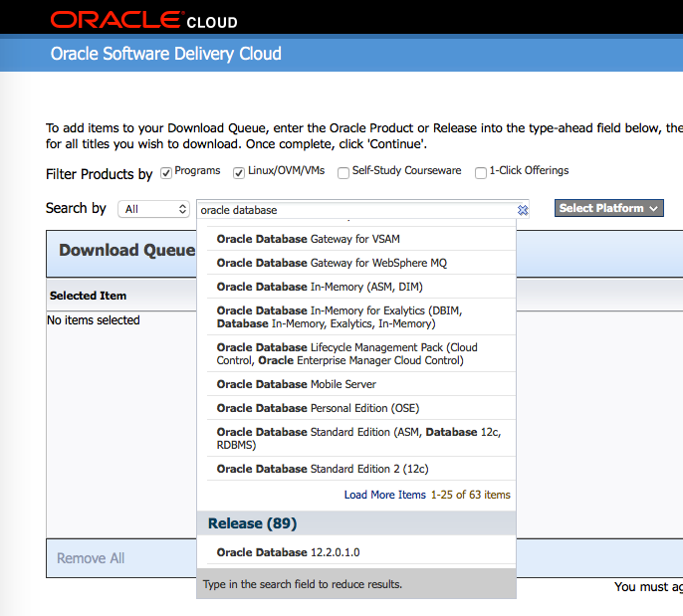Select Oracle Database In-Memory for Exalytics
The image size is (683, 616).
click(x=360, y=316)
